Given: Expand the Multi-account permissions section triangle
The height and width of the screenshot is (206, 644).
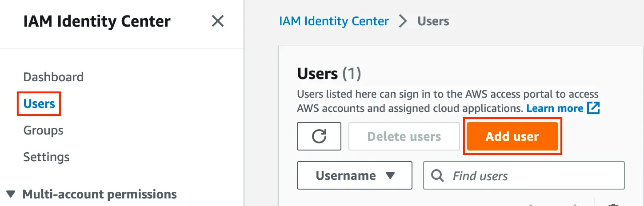Looking at the screenshot, I should pyautogui.click(x=12, y=194).
